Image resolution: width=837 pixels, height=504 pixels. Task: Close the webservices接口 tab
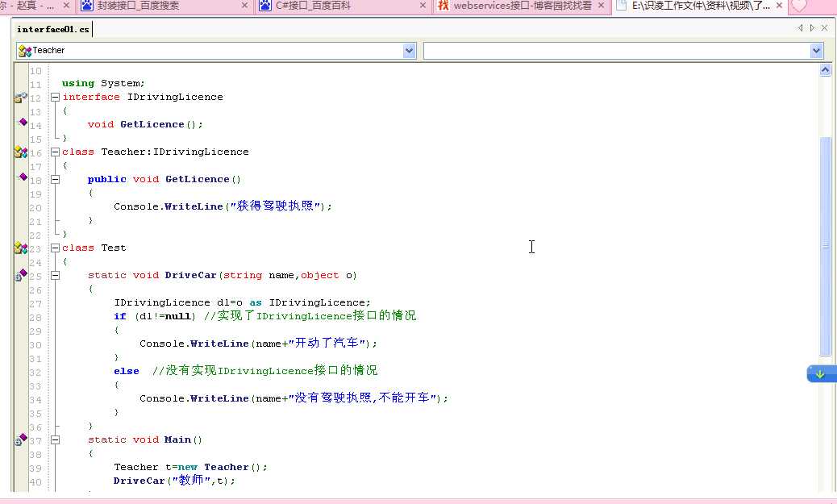click(x=601, y=6)
